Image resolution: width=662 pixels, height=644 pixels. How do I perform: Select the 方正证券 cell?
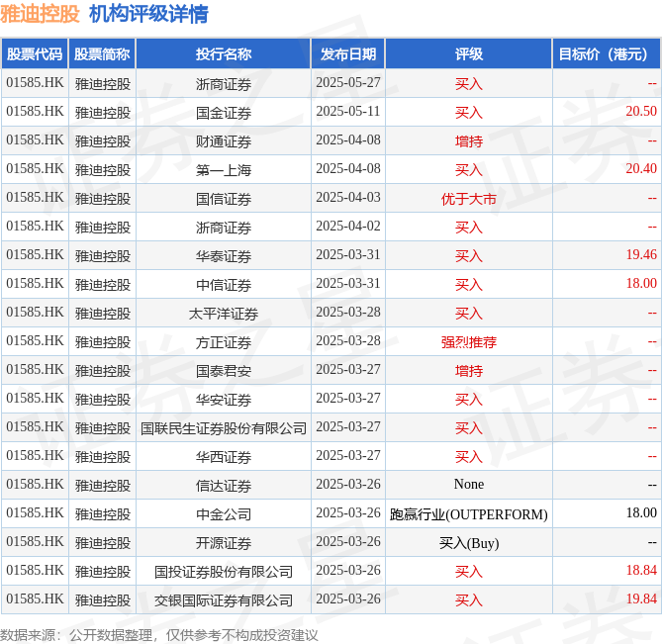coord(224,342)
